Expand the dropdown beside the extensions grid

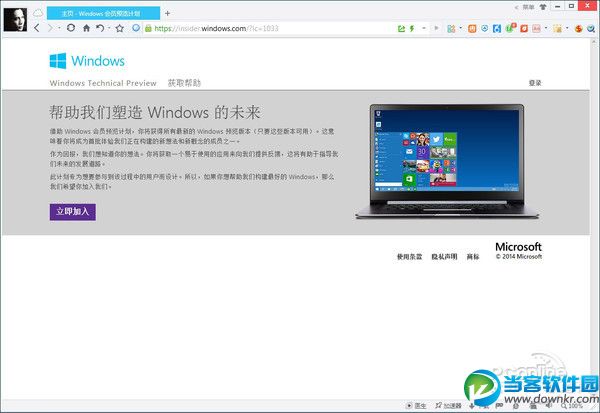point(460,28)
